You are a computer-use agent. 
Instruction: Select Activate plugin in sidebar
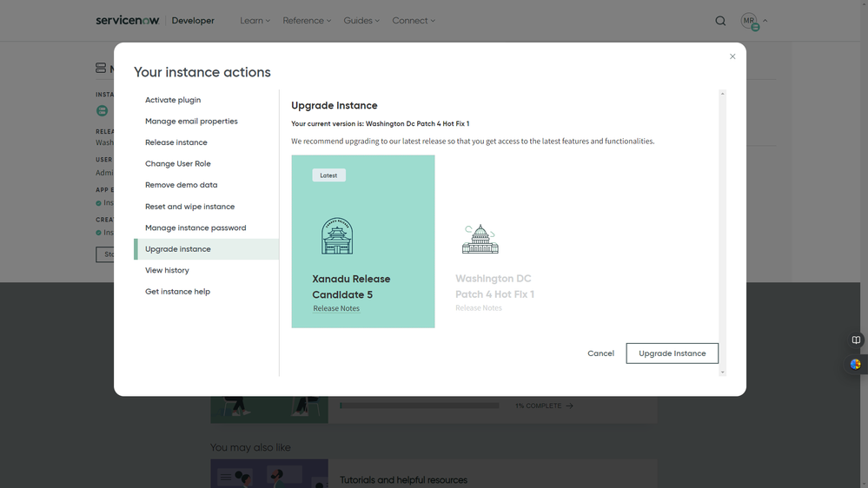(x=173, y=100)
